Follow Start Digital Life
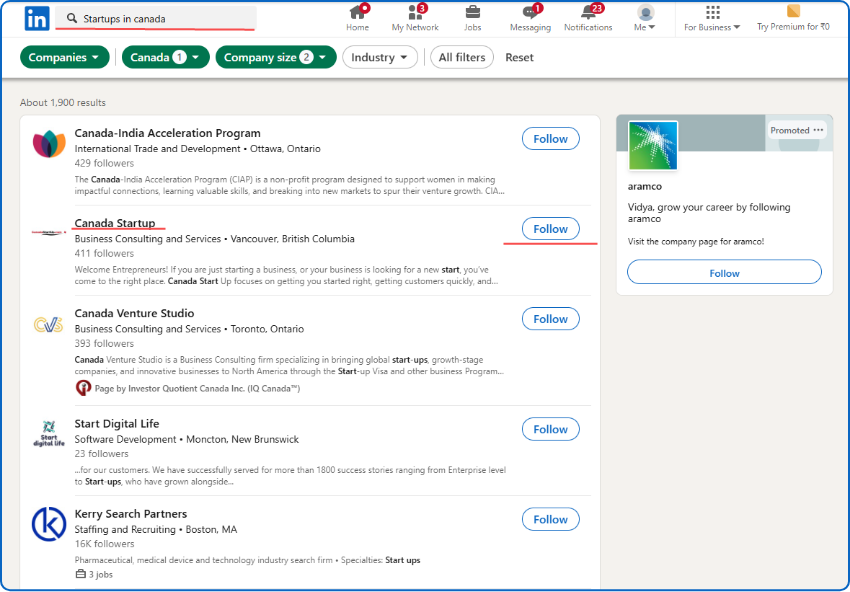850x592 pixels. click(550, 429)
